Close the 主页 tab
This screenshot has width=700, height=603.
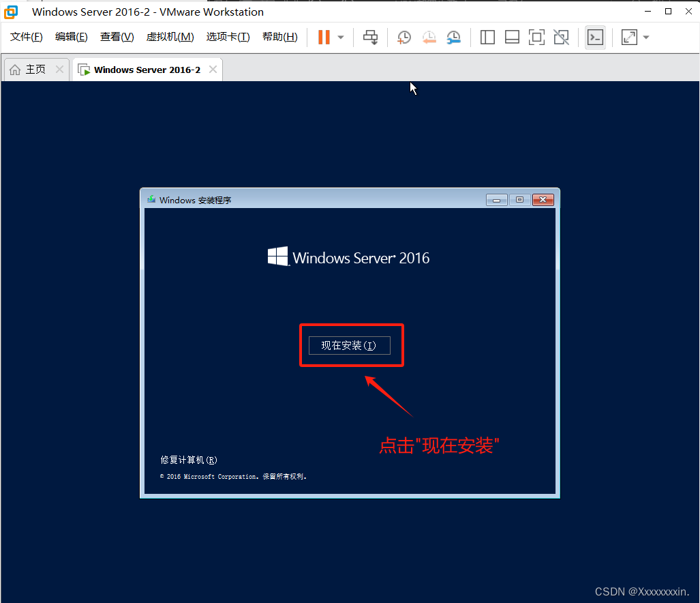[59, 69]
